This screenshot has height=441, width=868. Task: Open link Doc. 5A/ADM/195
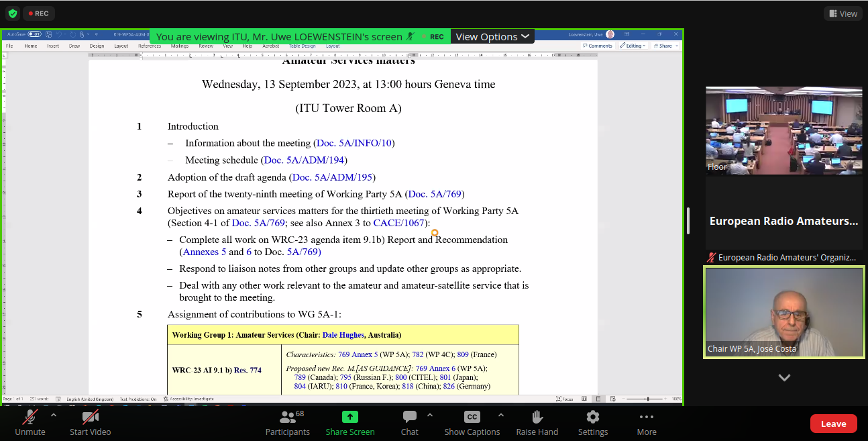pyautogui.click(x=333, y=177)
